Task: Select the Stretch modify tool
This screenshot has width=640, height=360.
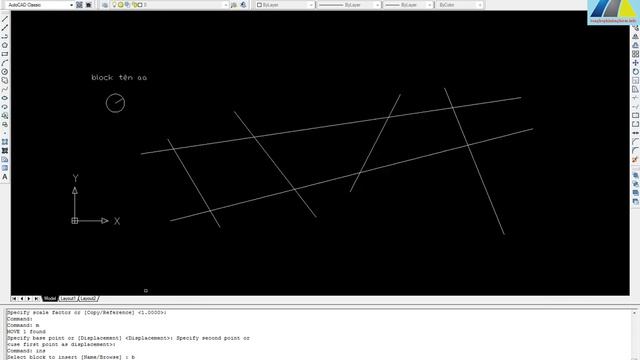Action: click(x=636, y=89)
